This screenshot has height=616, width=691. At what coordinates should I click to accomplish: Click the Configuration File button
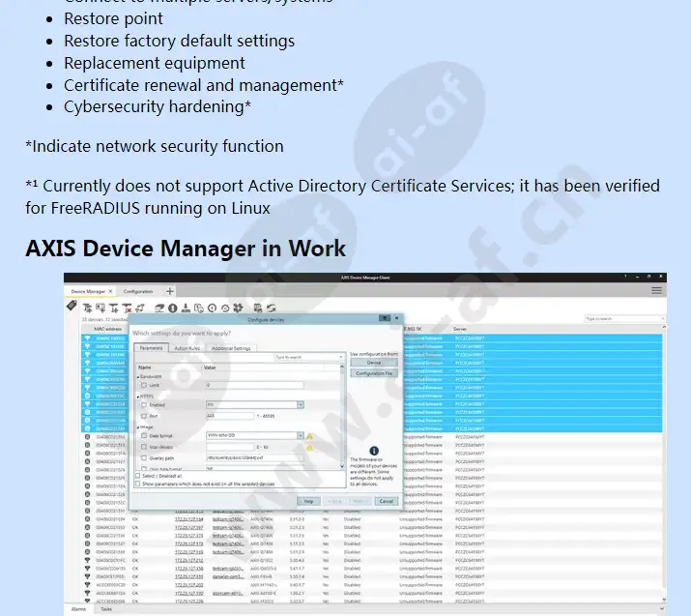click(x=374, y=373)
